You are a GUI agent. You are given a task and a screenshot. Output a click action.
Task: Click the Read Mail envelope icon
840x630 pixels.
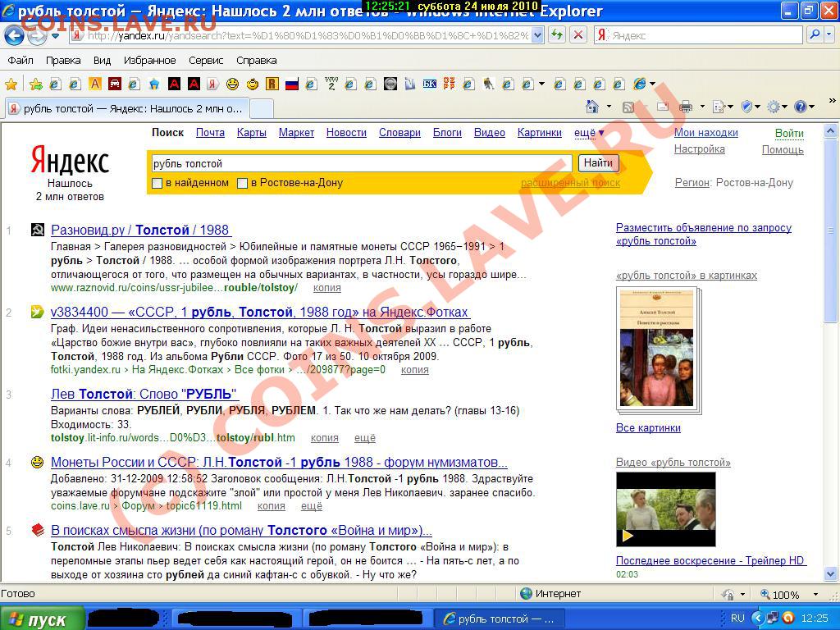point(663,107)
